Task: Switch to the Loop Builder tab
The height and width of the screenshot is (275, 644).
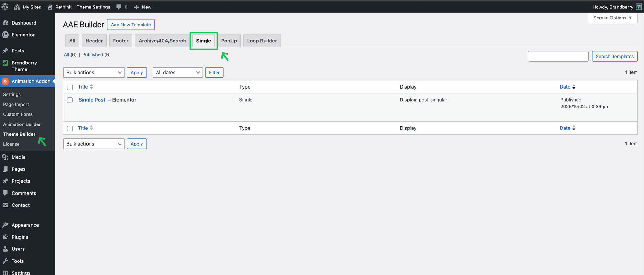Action: pos(262,41)
